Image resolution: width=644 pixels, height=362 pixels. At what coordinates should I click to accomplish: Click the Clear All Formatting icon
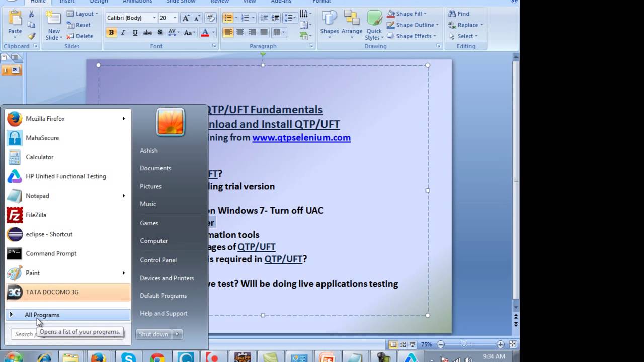point(211,18)
